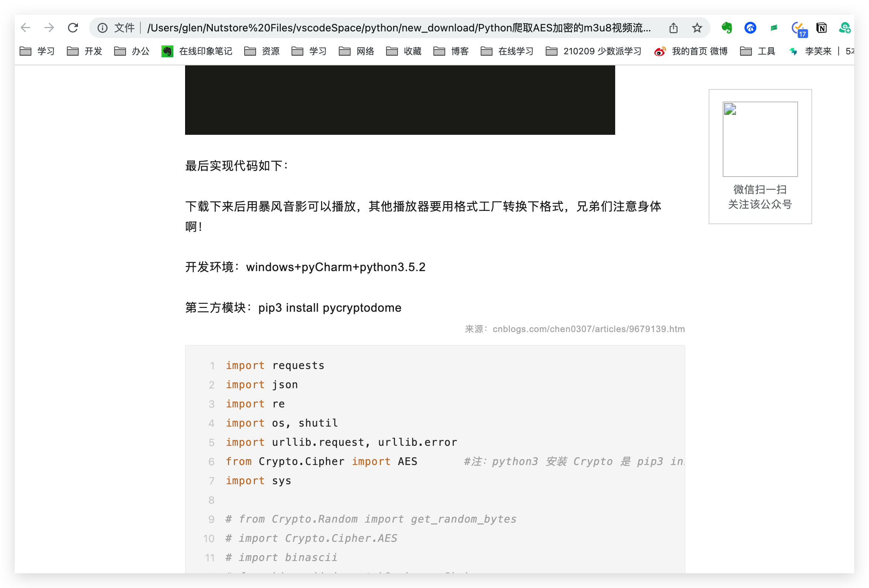
Task: Open the 210209 少数派学习 folder
Action: click(x=594, y=51)
